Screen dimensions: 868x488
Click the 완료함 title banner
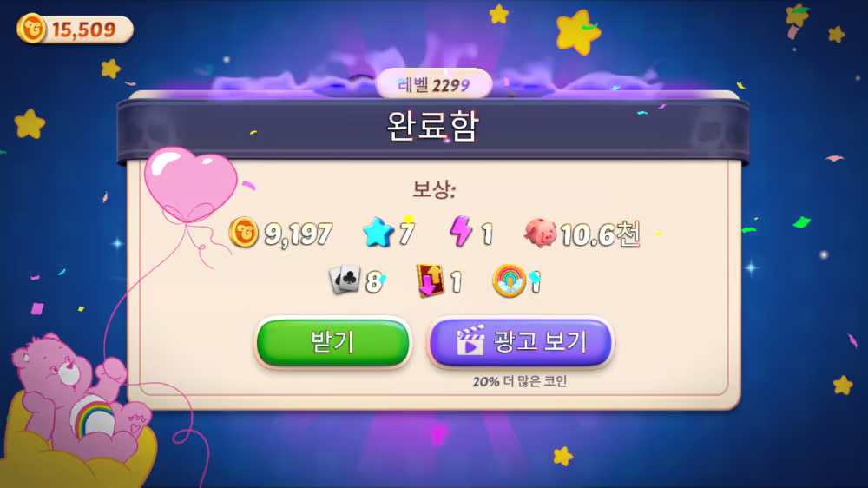(433, 127)
